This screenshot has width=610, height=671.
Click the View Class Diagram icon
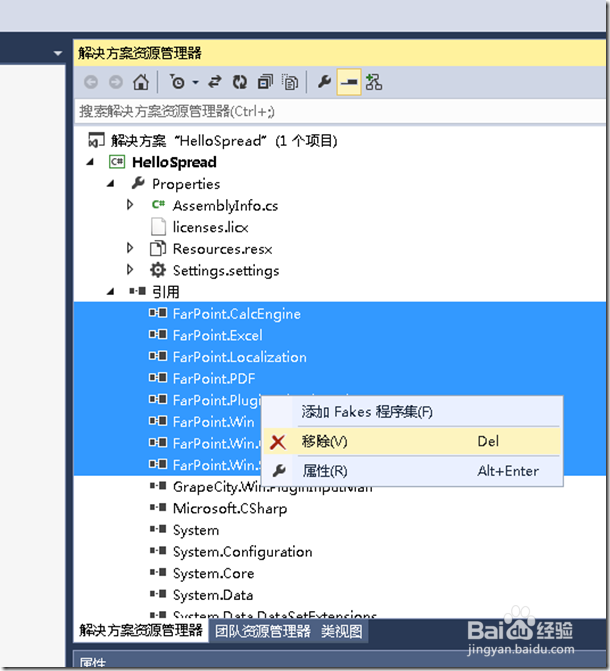(x=374, y=82)
